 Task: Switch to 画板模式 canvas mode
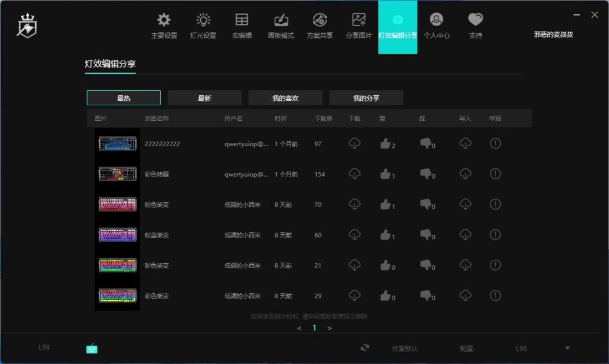(281, 26)
